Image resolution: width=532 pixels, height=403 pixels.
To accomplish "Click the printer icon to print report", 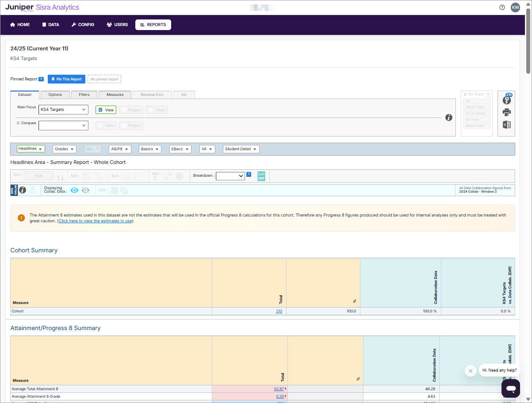I will [x=506, y=112].
